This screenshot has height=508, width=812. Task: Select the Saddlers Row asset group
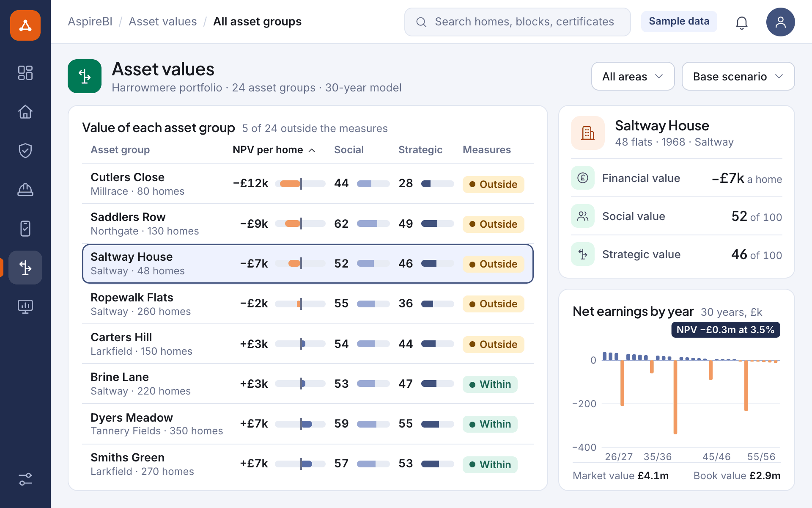tap(308, 224)
